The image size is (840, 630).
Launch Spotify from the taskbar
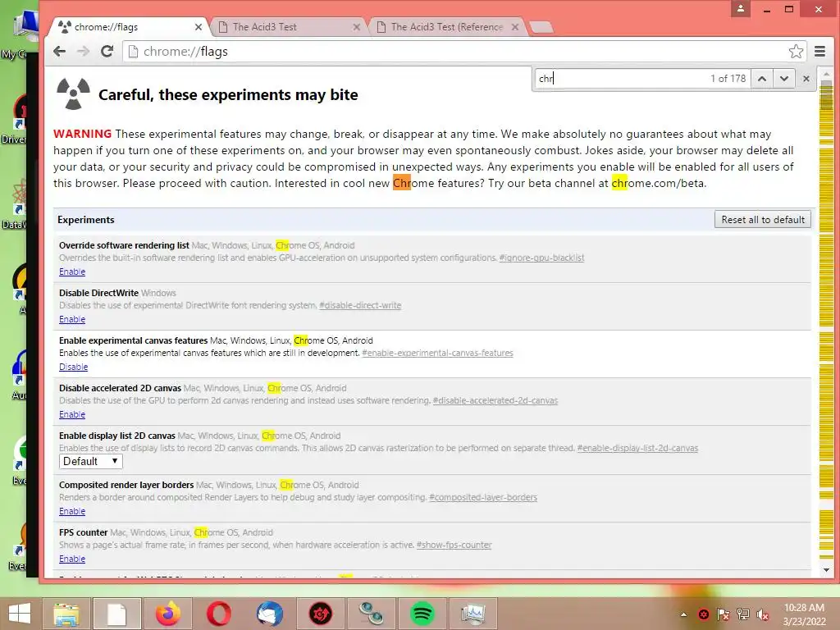click(422, 614)
